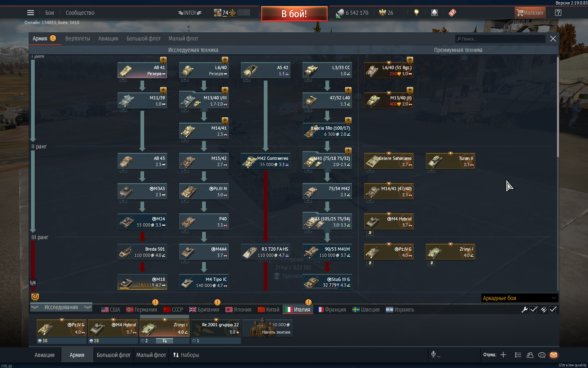Open the Бои top menu

(49, 13)
